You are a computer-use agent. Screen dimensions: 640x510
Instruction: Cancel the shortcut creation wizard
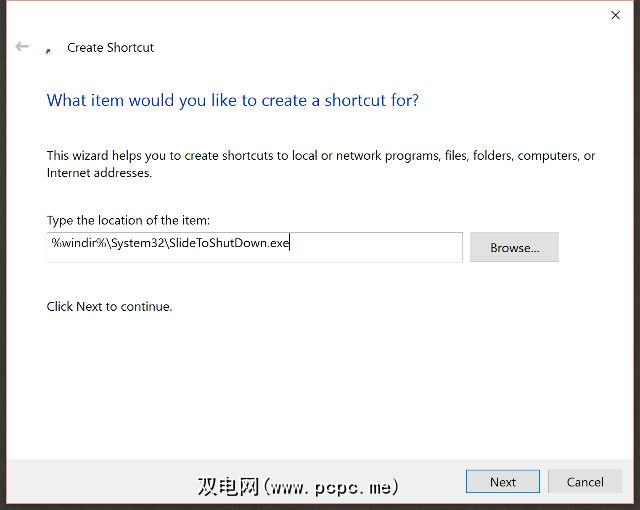click(x=585, y=481)
